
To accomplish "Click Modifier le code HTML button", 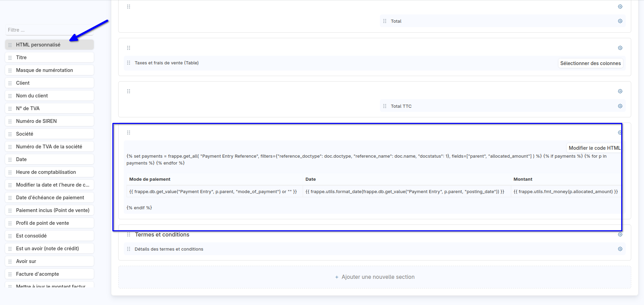I will coord(594,148).
